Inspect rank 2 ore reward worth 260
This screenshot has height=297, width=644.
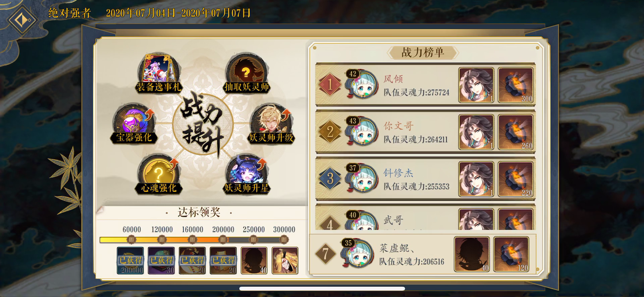coord(516,132)
